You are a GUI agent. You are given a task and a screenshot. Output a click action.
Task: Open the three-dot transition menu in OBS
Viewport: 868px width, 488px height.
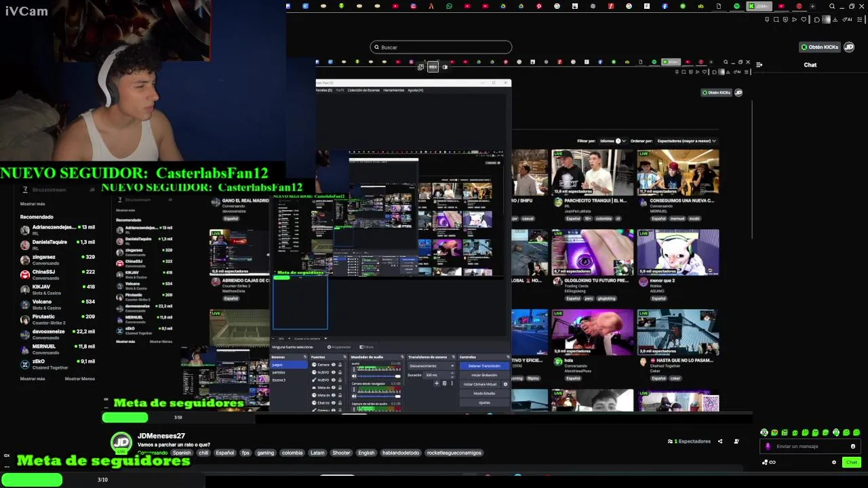click(452, 383)
